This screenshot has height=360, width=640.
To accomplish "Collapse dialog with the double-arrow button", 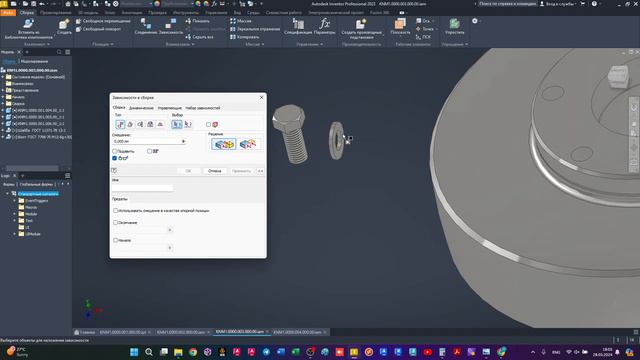I will (260, 171).
